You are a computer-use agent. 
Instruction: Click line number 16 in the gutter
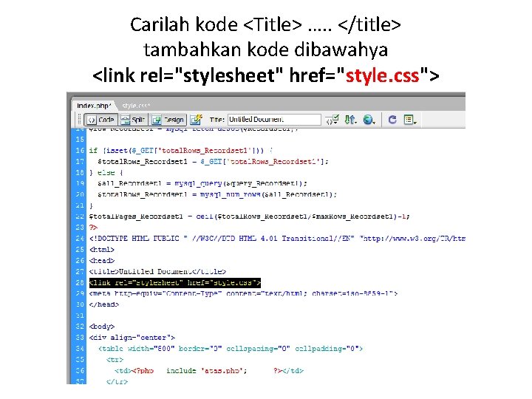tap(80, 150)
